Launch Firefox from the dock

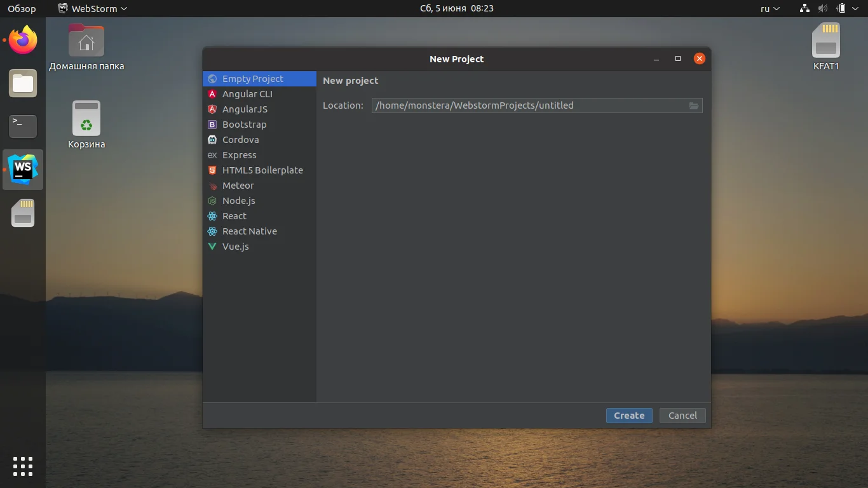pos(23,40)
